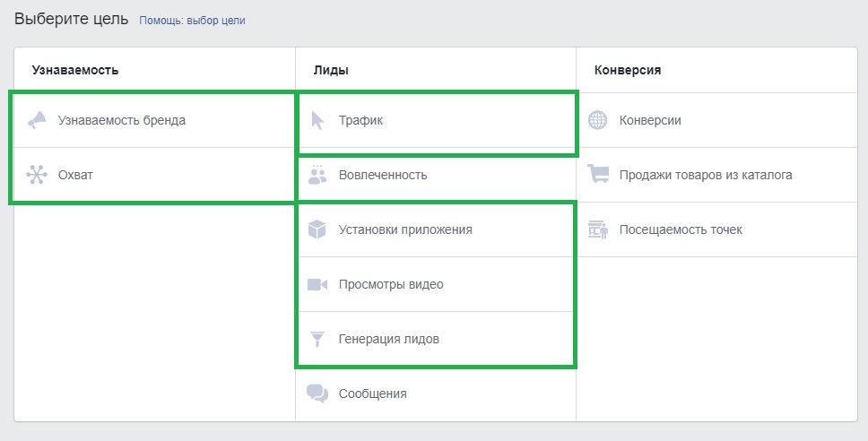The width and height of the screenshot is (868, 441).
Task: Click the 'Конверсия' column header
Action: 628,69
